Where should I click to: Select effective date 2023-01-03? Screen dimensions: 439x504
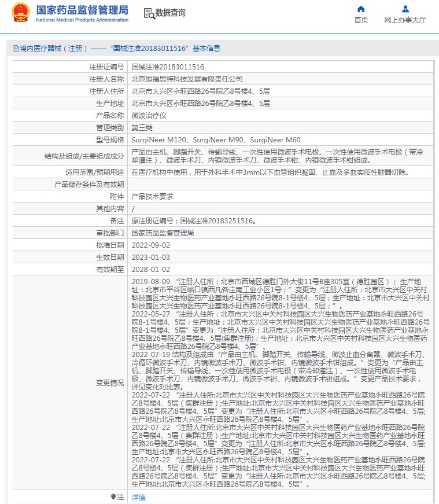(151, 257)
